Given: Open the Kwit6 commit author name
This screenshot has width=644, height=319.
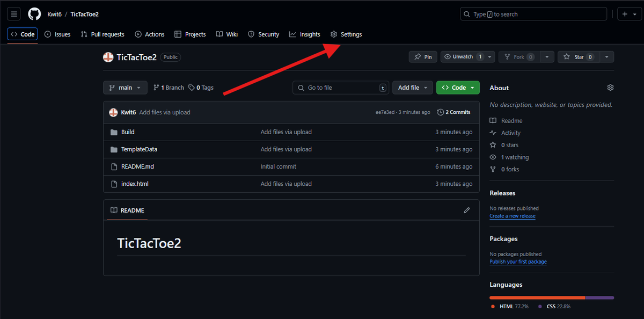Looking at the screenshot, I should pyautogui.click(x=128, y=112).
